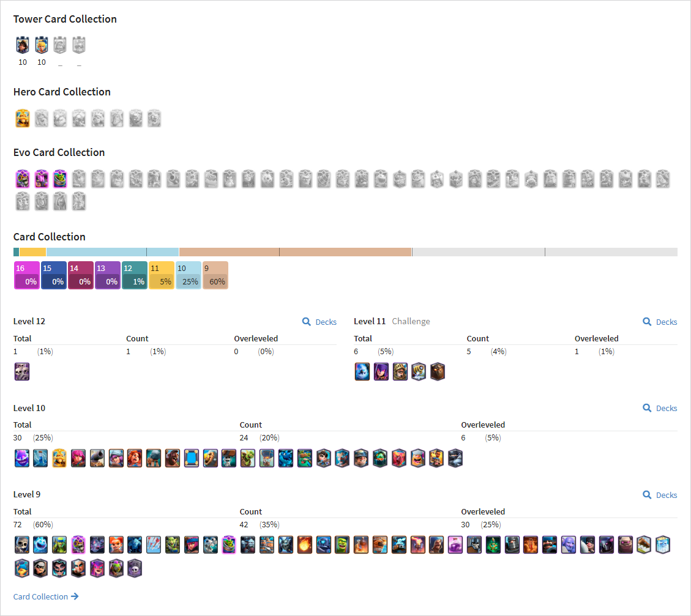This screenshot has height=616, width=691.
Task: Click the Arrows card in Level 9
Action: 154,545
